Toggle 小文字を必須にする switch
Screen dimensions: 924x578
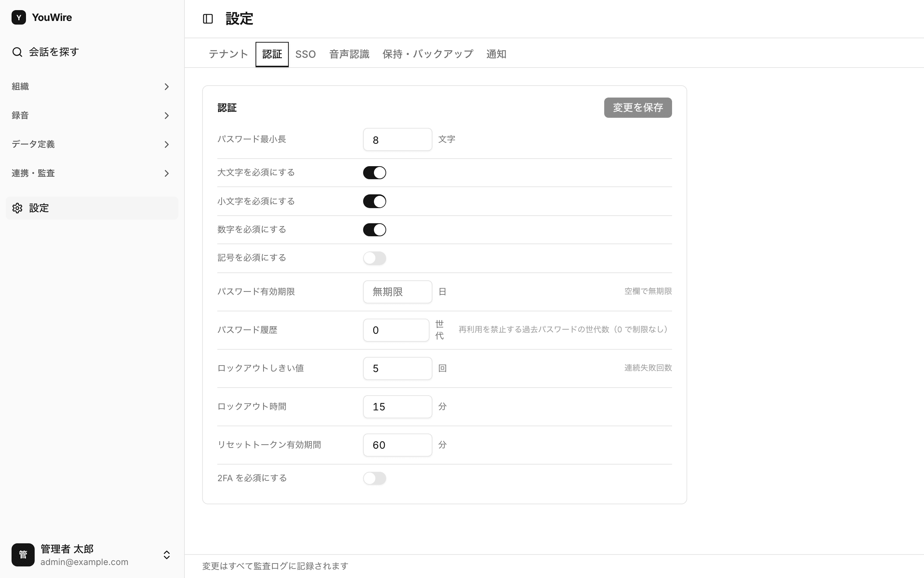(375, 201)
